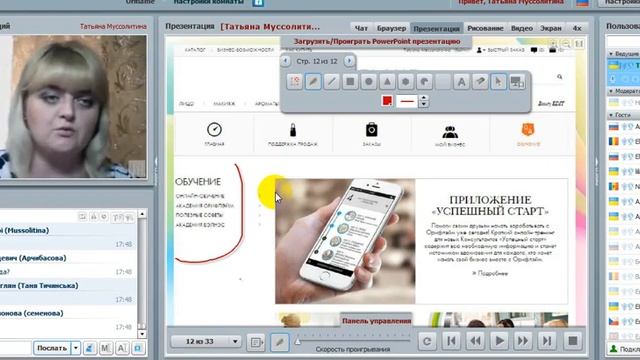The width and height of the screenshot is (640, 360).
Task: Select the square shape tool
Action: coord(350,82)
